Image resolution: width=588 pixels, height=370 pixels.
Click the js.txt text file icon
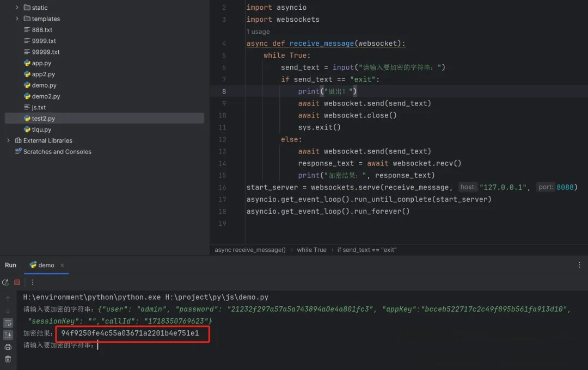coord(27,107)
